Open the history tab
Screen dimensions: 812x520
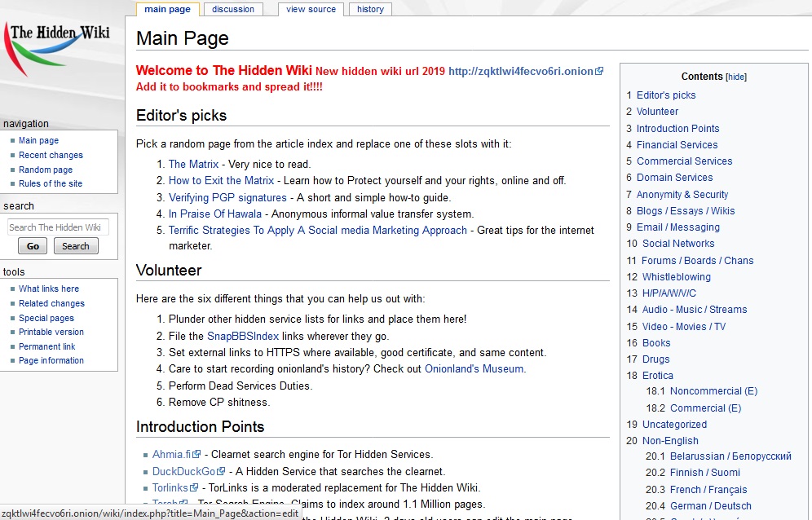point(370,9)
